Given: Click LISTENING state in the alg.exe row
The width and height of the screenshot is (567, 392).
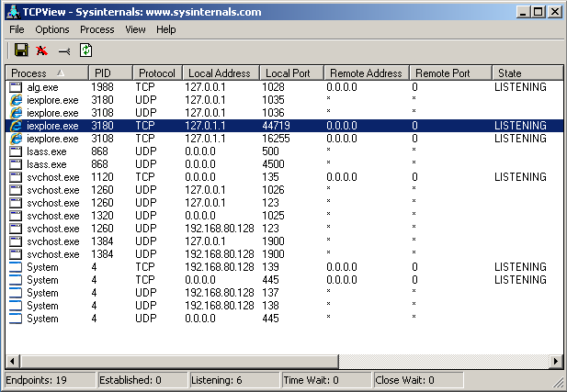Looking at the screenshot, I should (x=520, y=87).
